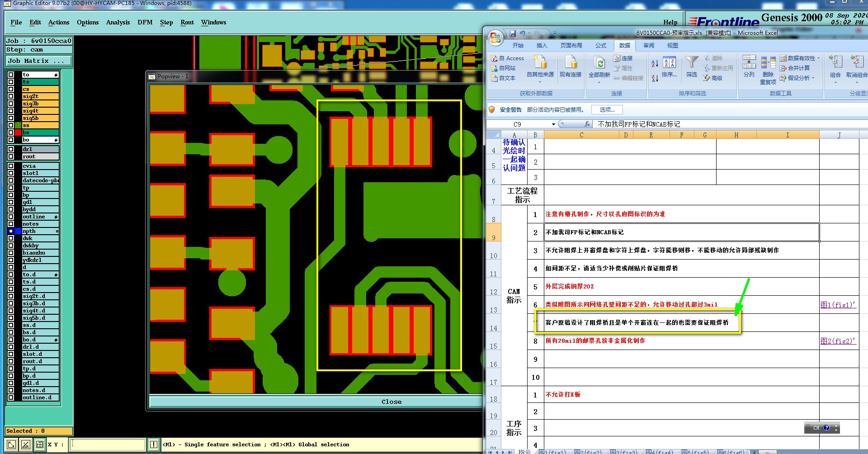Open the DFM menu
Image resolution: width=868 pixels, height=454 pixels.
coord(145,22)
